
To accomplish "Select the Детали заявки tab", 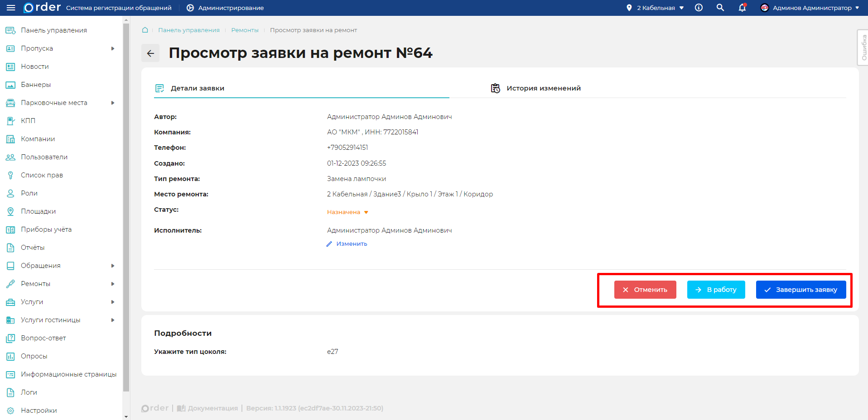I will (x=197, y=88).
